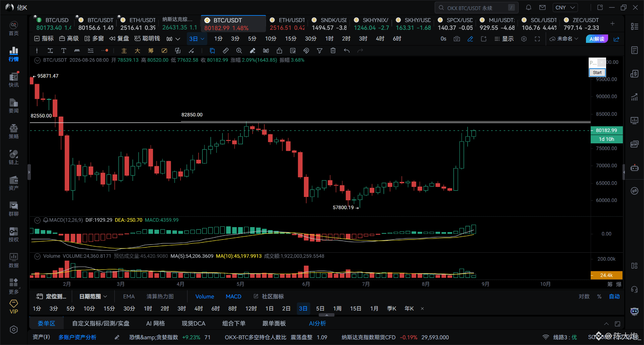Click the AI解读 button
The height and width of the screenshot is (345, 644).
tap(597, 39)
